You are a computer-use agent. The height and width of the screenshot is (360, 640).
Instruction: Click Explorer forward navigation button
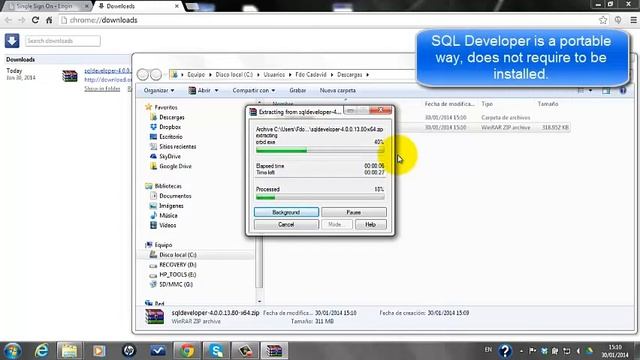pos(156,75)
